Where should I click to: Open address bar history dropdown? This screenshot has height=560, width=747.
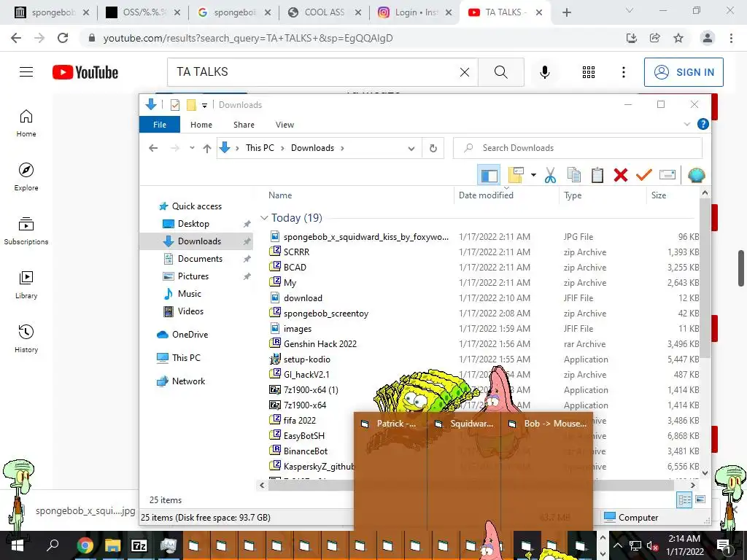[411, 149]
